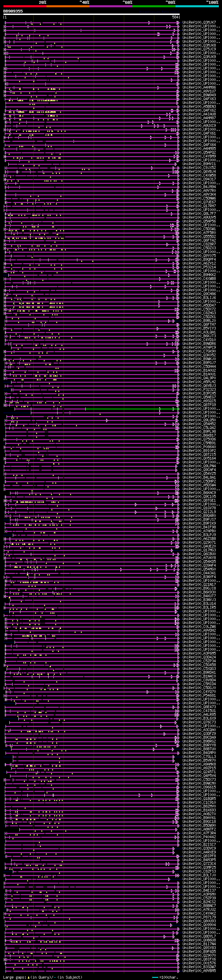This screenshot has height=980, width=222.
Task: Select hit label UniRef100_C5ZP39
Action: coord(199,898)
